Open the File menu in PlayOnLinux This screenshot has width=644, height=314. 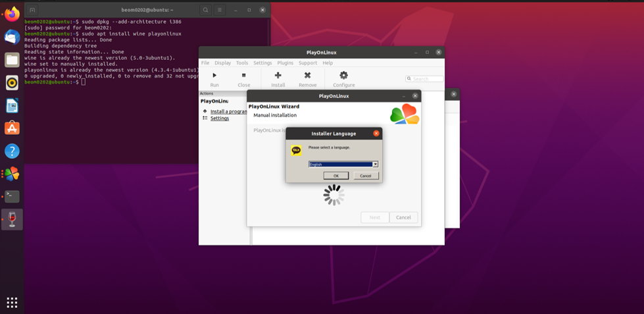(205, 63)
